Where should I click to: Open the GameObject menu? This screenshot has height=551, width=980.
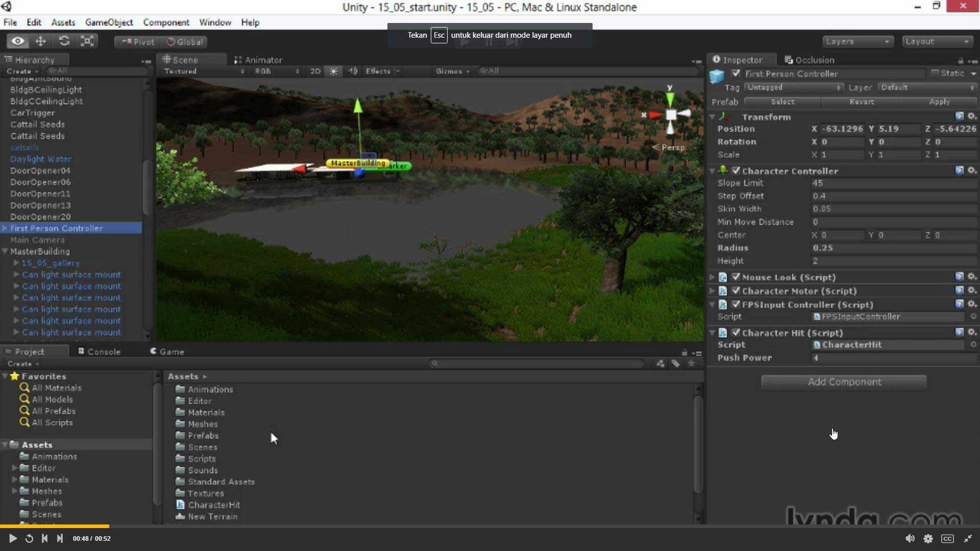(109, 22)
